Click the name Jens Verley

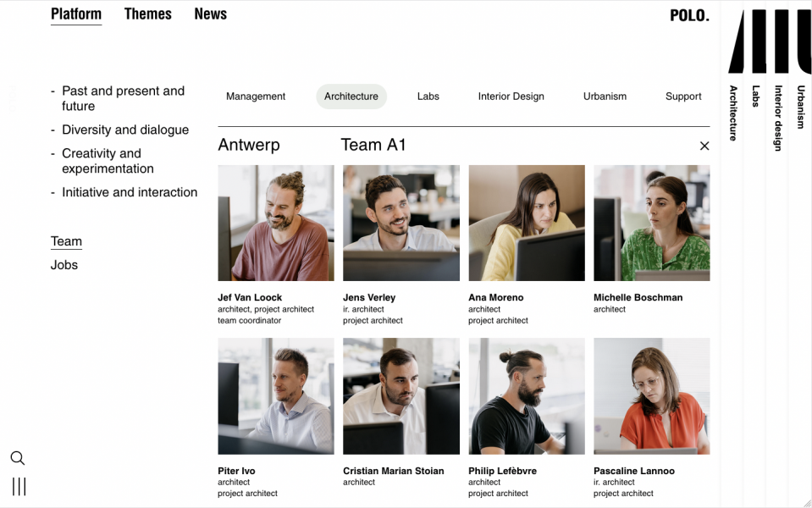point(369,297)
